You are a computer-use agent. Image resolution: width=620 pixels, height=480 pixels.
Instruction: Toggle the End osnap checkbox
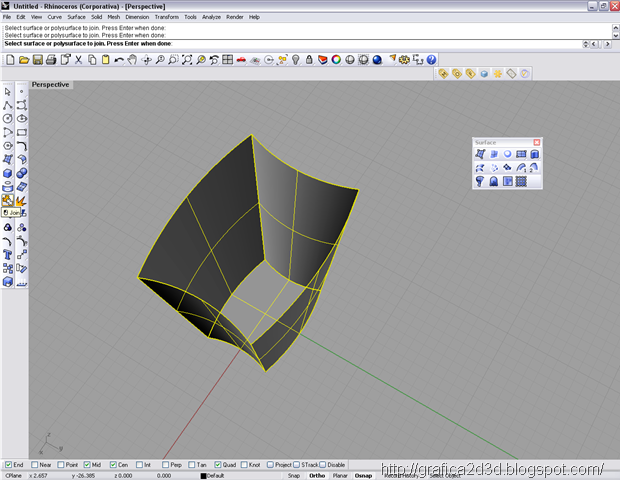(8, 465)
